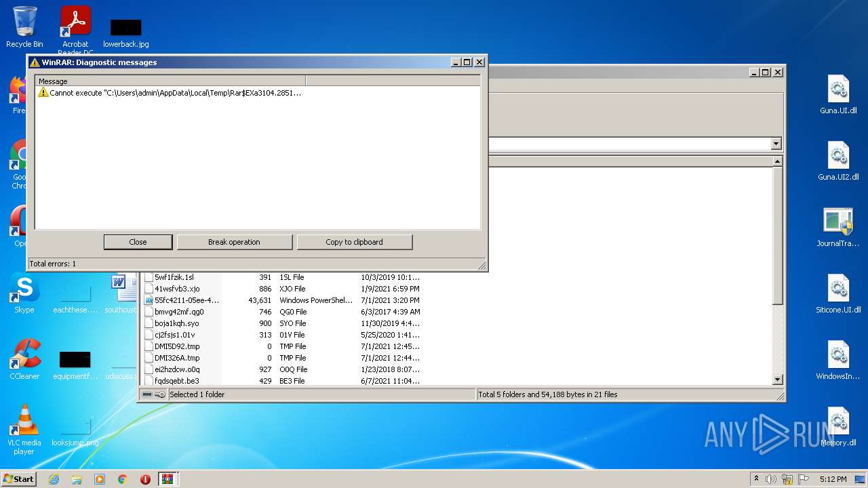Select the 55fc4211-05ee-4... PowerShell file icon
The height and width of the screenshot is (488, 868).
149,300
